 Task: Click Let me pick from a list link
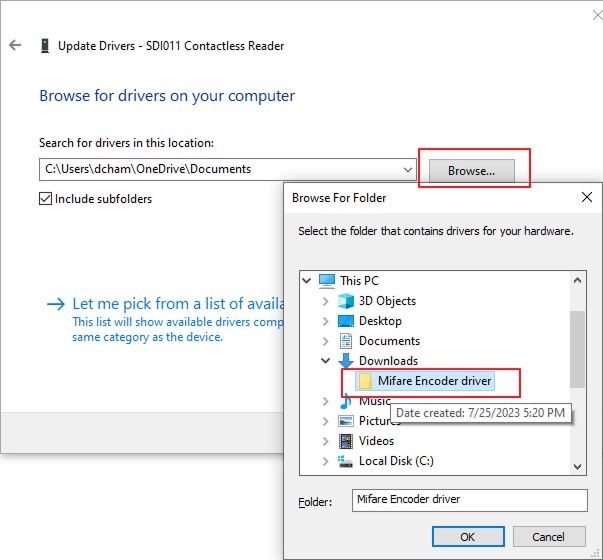pos(160,303)
